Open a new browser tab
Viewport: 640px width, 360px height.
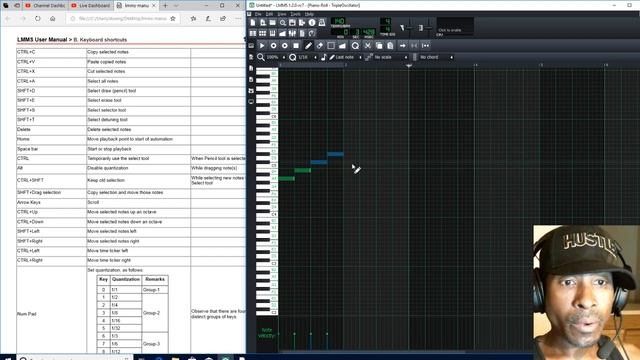165,6
